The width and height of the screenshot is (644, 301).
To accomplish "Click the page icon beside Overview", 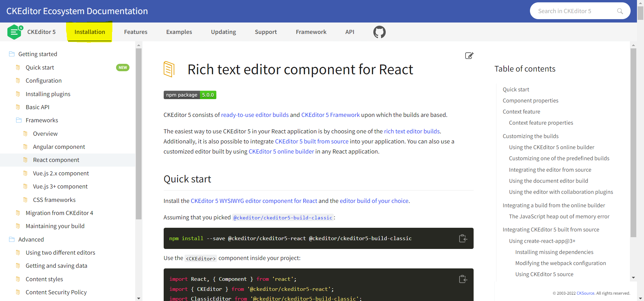I will pos(25,133).
